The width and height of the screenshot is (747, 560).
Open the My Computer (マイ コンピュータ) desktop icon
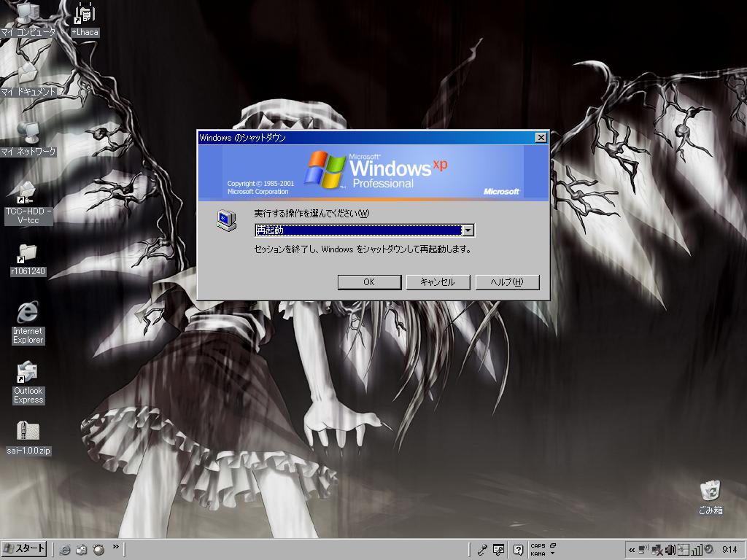tap(28, 20)
